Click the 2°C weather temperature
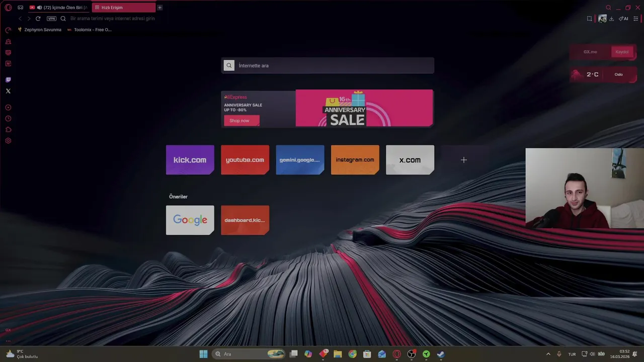644x362 pixels. (x=593, y=74)
